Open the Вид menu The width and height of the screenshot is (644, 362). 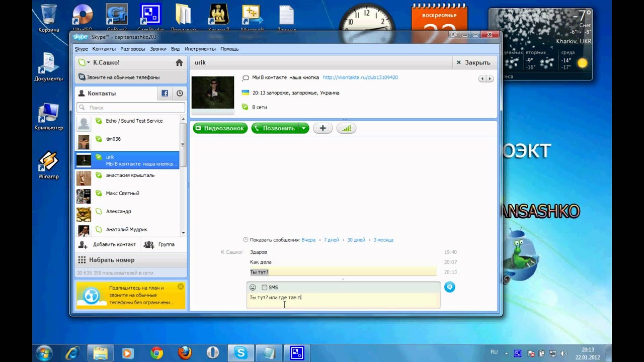[175, 49]
